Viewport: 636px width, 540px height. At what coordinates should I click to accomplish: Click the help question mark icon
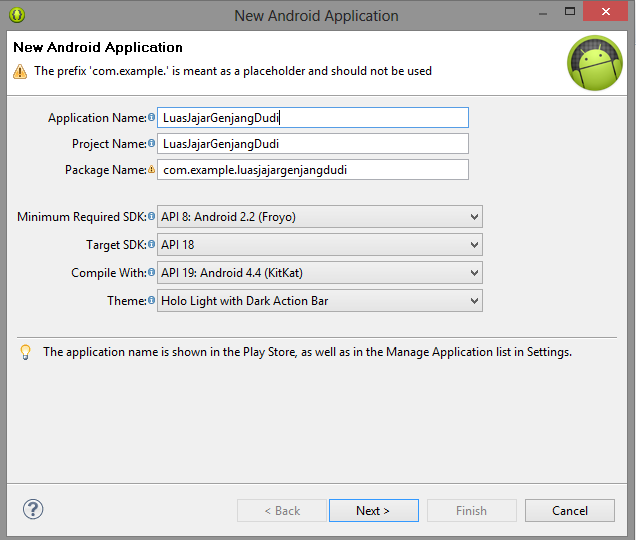click(33, 509)
